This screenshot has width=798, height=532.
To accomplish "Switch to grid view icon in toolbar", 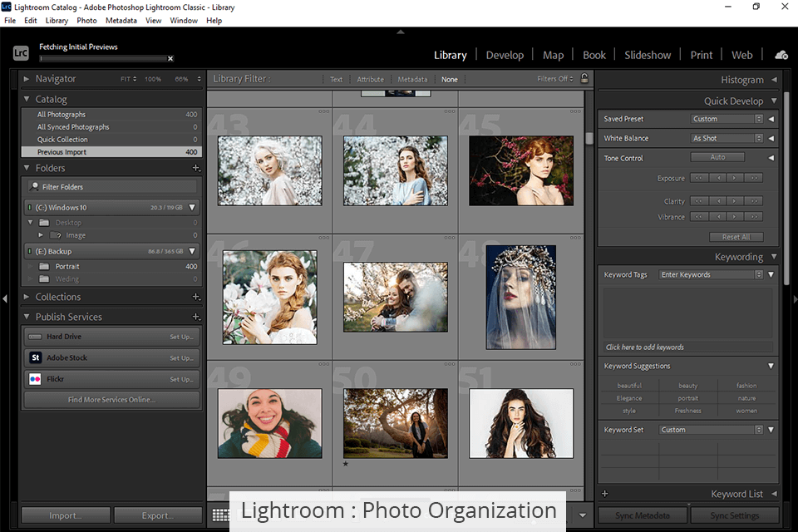I will click(220, 515).
